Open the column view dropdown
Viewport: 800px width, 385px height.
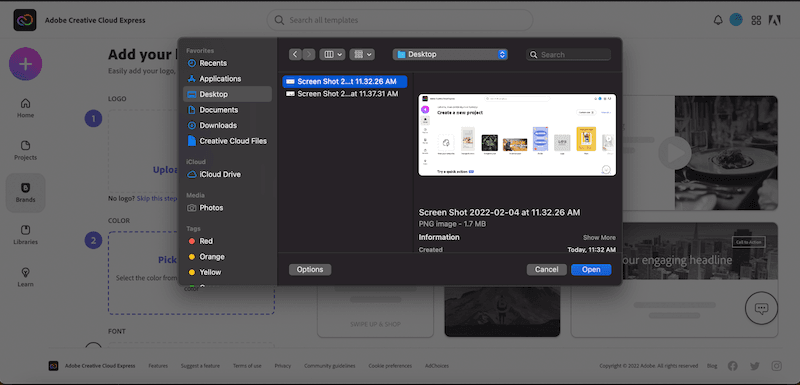pos(332,54)
